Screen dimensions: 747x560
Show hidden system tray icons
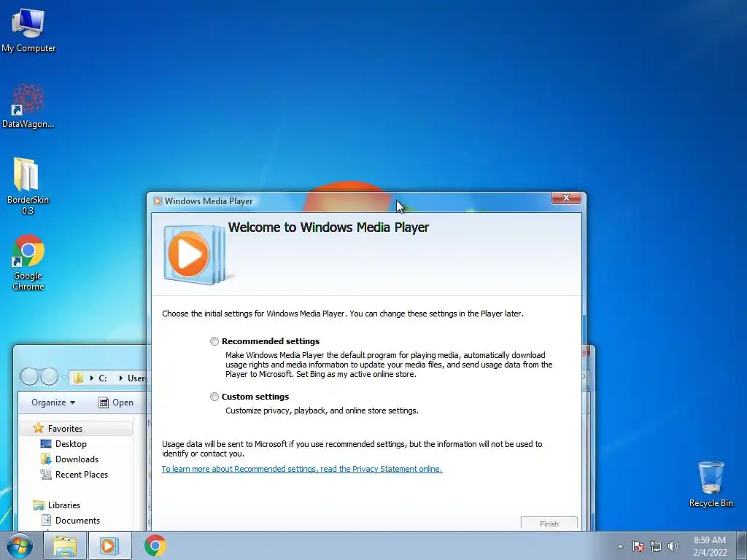pos(620,546)
